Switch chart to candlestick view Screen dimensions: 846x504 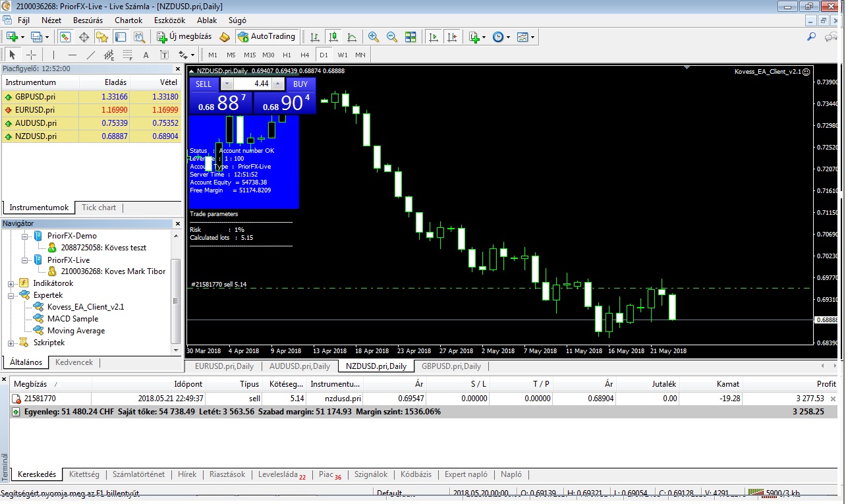[x=333, y=37]
